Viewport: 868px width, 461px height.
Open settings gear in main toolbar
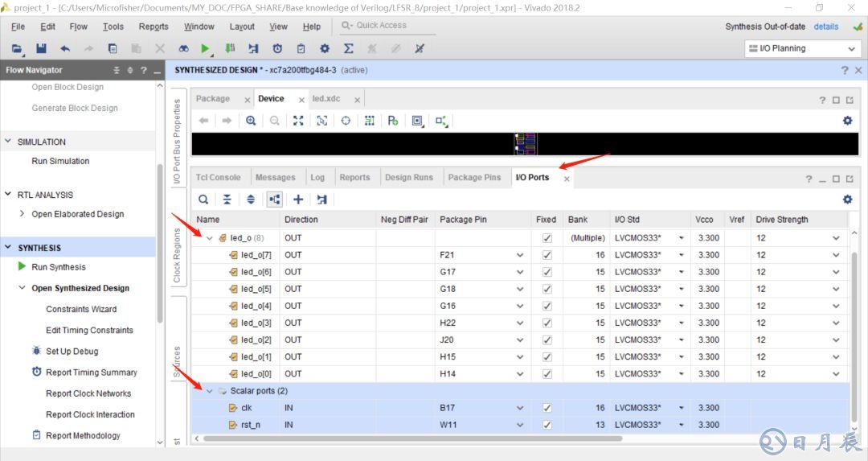[325, 49]
